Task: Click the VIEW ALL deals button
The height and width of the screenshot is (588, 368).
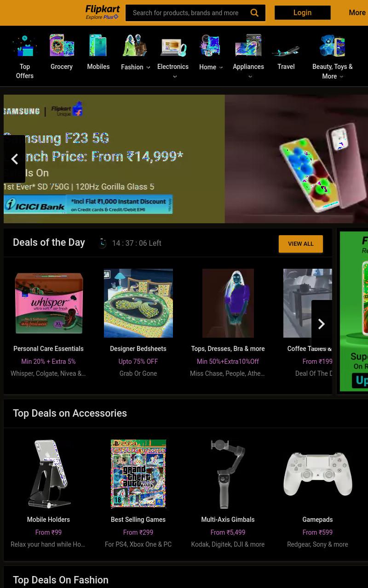Action: coord(301,244)
